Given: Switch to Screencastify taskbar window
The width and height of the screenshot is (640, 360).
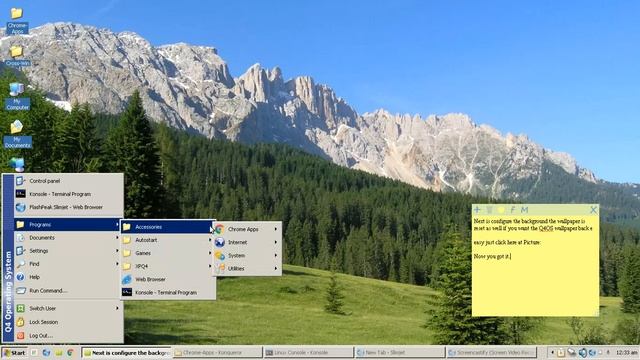Looking at the screenshot, I should 491,353.
